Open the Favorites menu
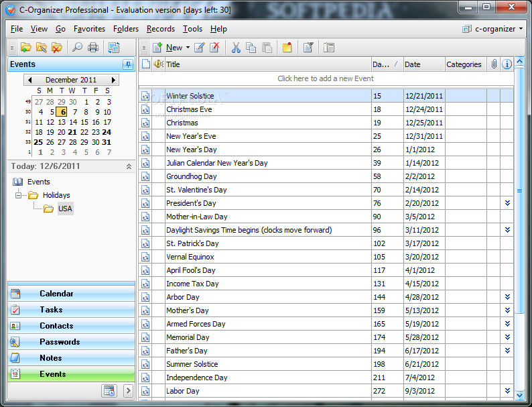Image resolution: width=532 pixels, height=407 pixels. click(89, 29)
